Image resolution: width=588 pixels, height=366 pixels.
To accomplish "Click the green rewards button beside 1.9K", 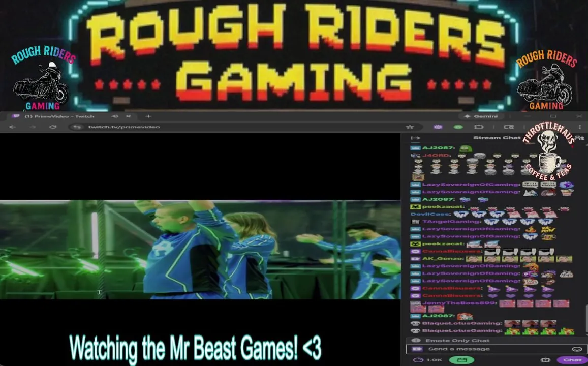I will (461, 360).
